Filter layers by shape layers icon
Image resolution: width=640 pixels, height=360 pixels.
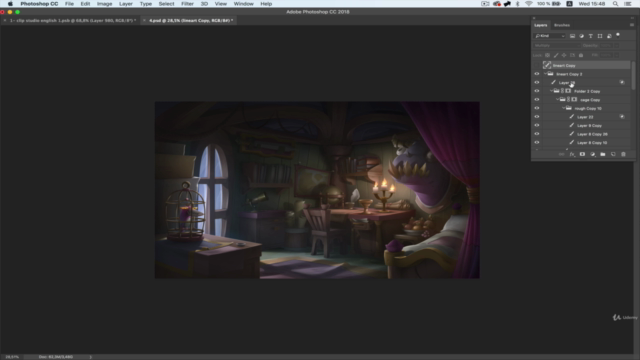click(600, 36)
